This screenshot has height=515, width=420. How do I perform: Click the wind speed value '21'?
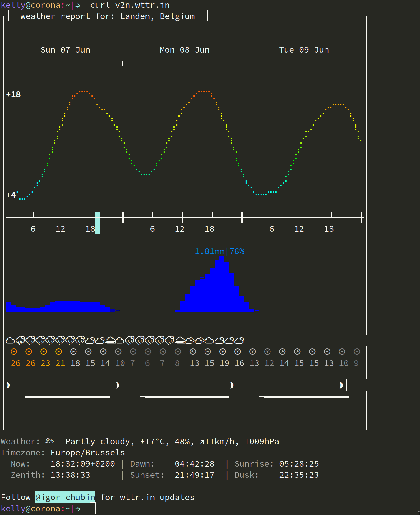pyautogui.click(x=60, y=363)
